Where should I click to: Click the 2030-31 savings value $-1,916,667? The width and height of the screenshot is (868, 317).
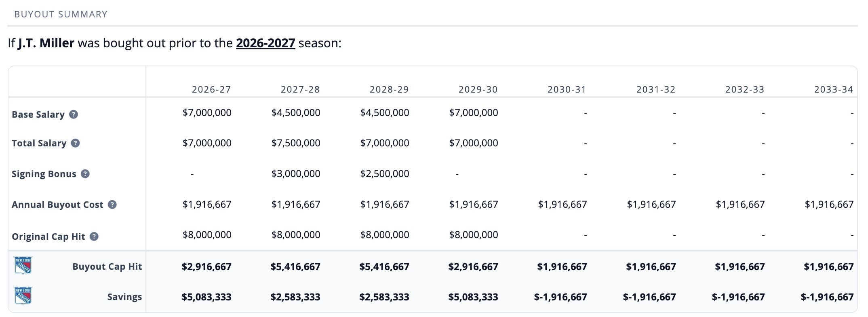coord(560,297)
